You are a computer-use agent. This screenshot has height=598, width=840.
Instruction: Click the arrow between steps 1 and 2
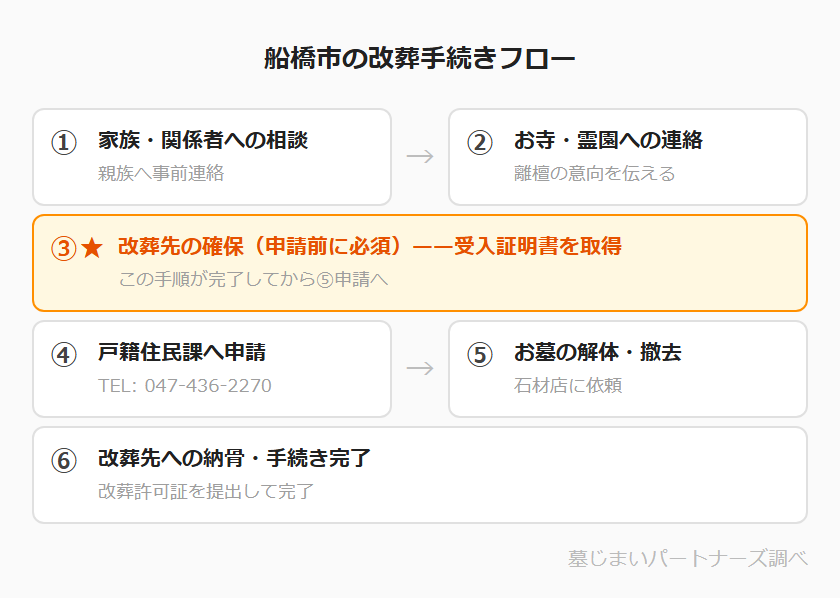tap(420, 156)
